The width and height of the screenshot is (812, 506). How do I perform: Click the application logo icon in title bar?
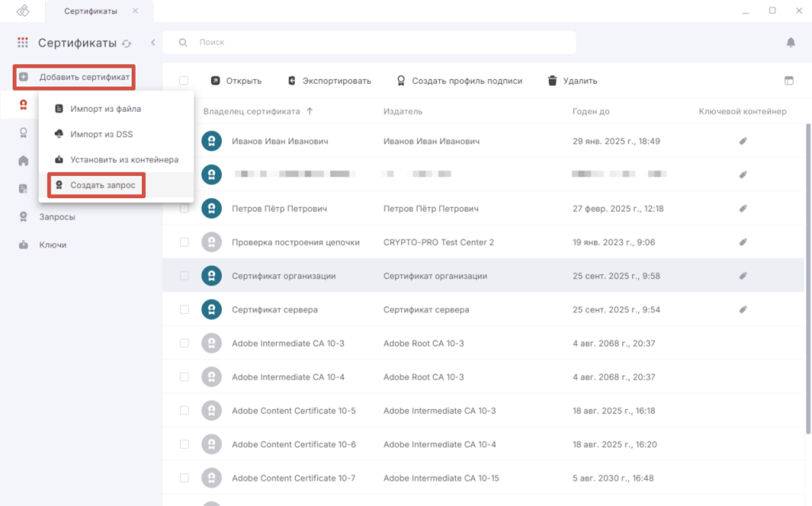point(23,11)
